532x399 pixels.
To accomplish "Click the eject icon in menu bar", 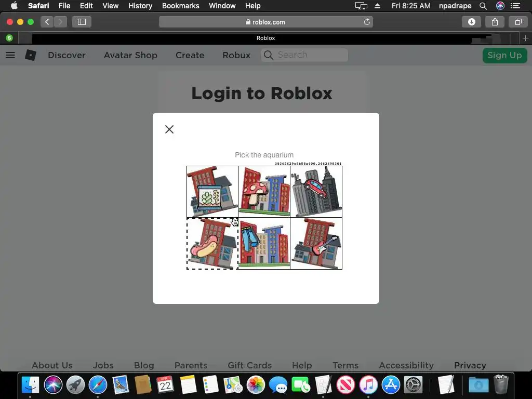I will pyautogui.click(x=377, y=6).
